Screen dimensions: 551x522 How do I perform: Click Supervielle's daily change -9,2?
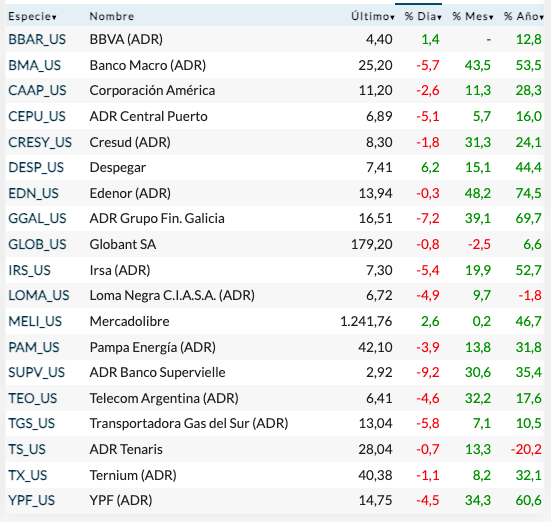point(428,372)
